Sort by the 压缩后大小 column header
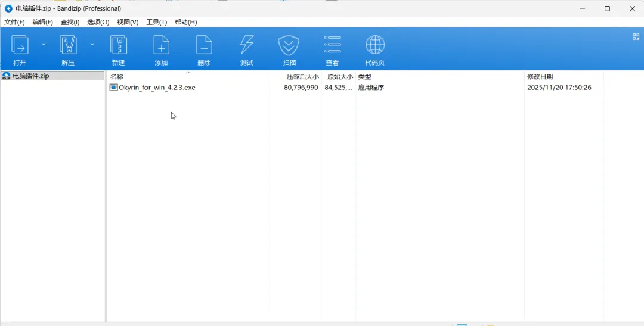Screen dimensions: 644x326 click(303, 77)
